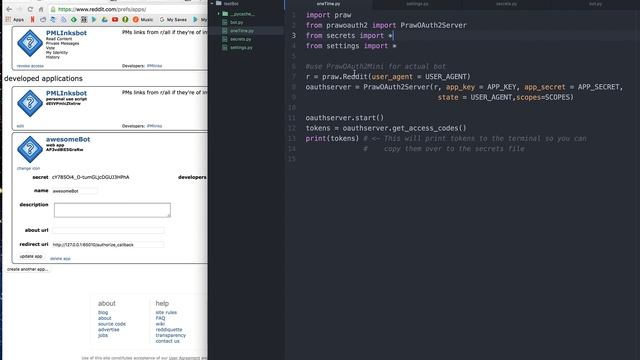Open the transparency footer link
This screenshot has width=640, height=360.
click(x=171, y=335)
